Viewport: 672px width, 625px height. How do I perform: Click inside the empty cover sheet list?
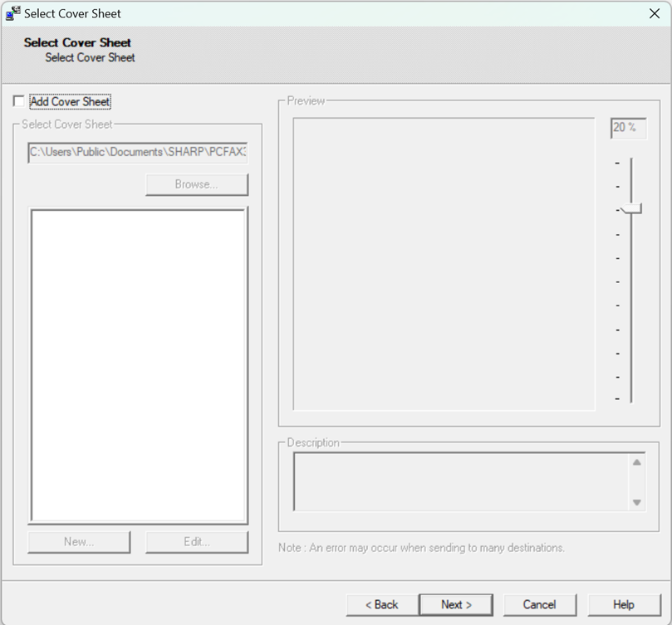[138, 365]
